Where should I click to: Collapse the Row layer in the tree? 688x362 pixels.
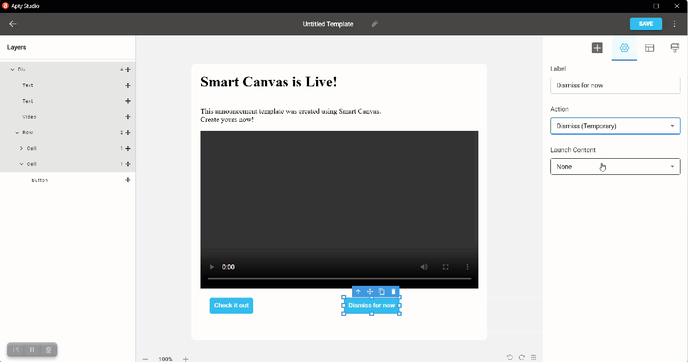tap(17, 133)
